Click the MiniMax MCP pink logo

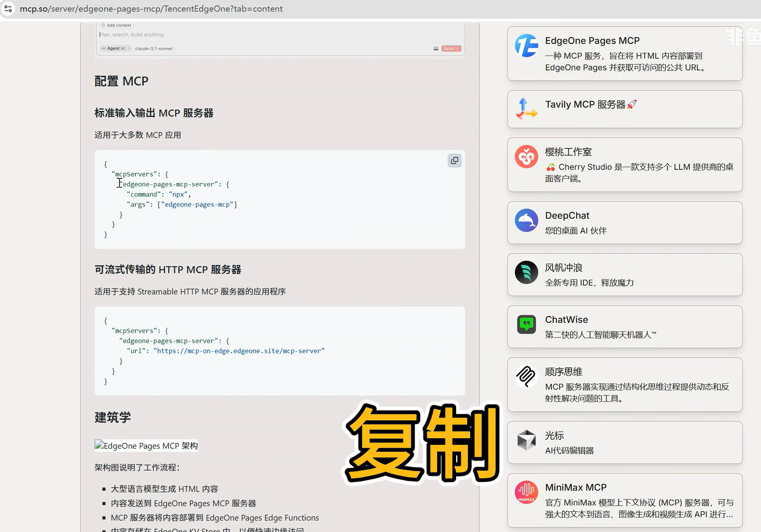526,492
